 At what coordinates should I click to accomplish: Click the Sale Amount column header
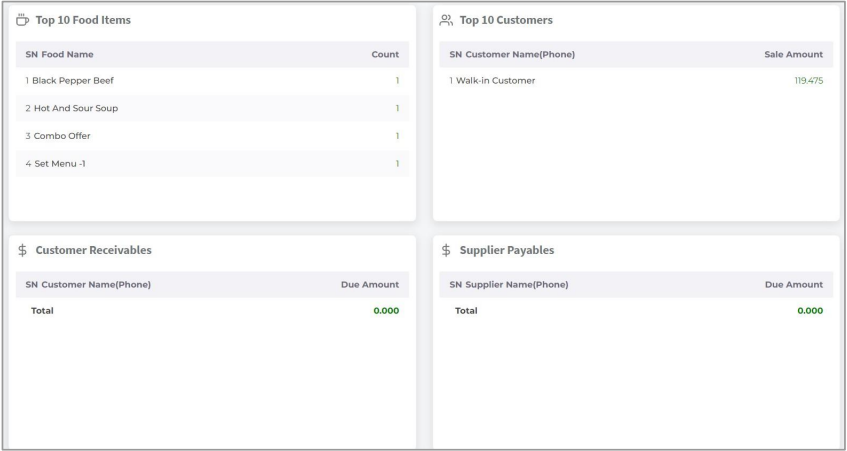(x=794, y=55)
